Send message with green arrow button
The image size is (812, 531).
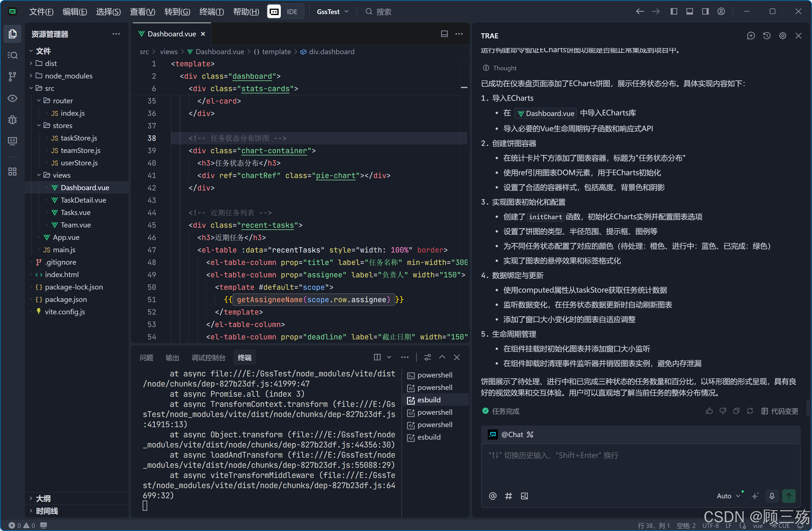coord(789,496)
